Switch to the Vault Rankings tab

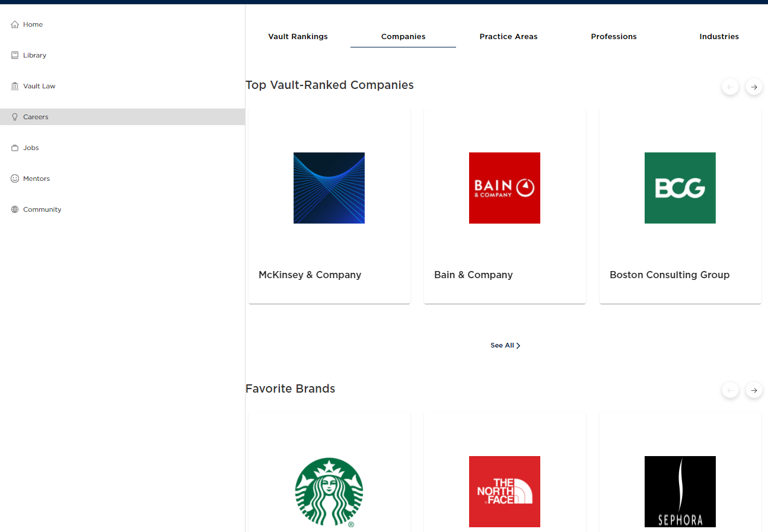point(298,37)
